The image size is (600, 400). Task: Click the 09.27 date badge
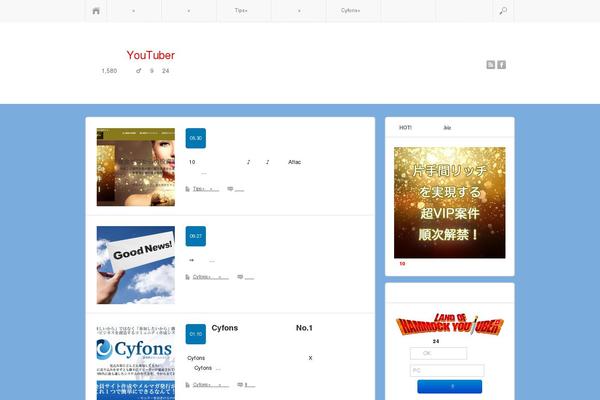click(x=196, y=236)
